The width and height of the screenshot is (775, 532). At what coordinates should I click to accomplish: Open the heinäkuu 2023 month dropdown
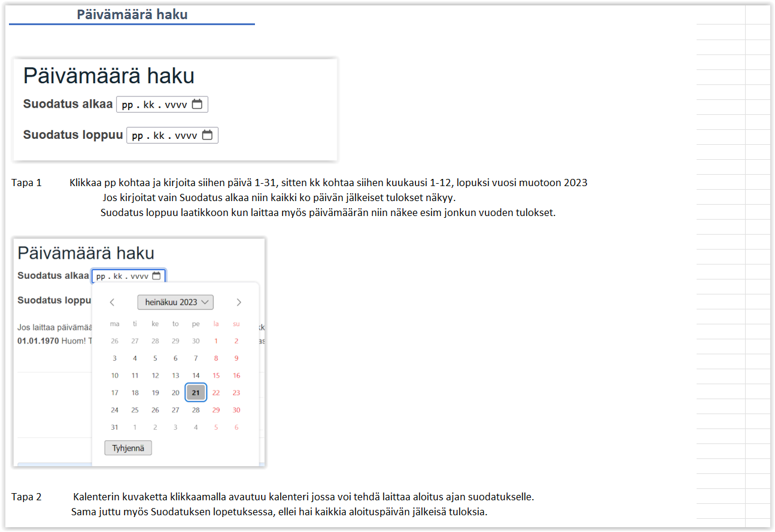coord(175,302)
